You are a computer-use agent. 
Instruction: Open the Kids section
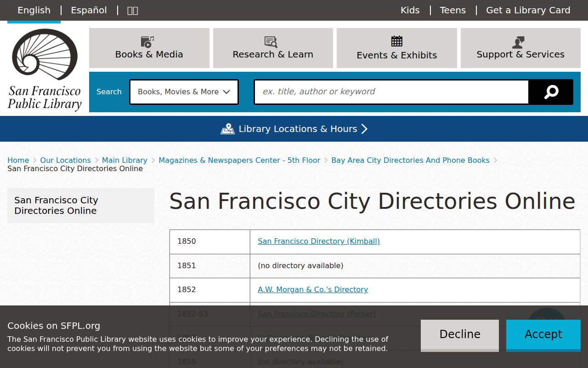tap(410, 10)
